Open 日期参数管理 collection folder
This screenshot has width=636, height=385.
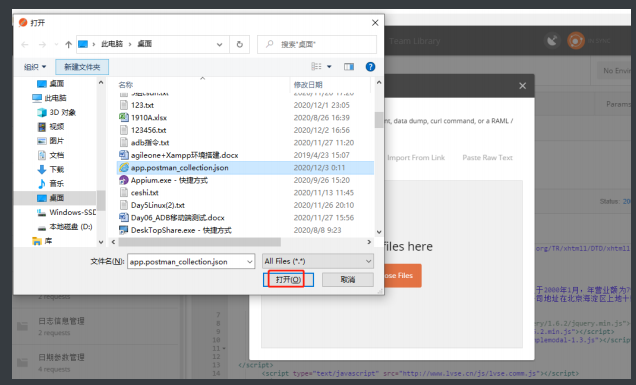pos(96,363)
